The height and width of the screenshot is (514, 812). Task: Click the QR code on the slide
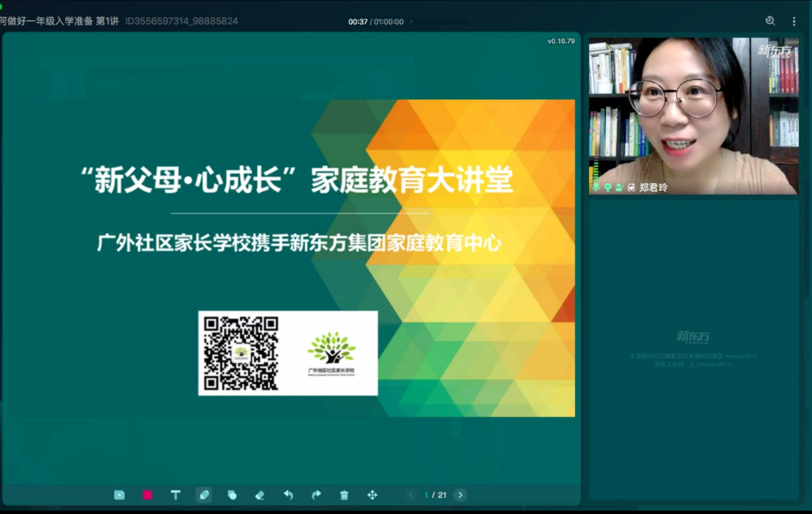tap(241, 353)
